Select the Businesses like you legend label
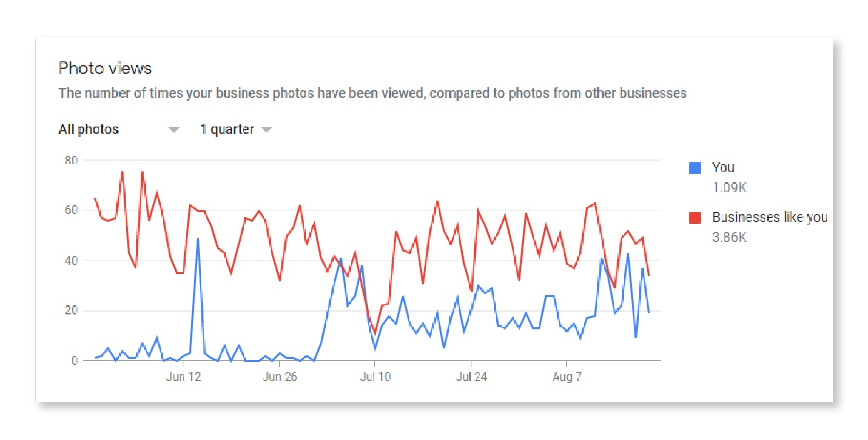868x440 pixels. coord(770,217)
